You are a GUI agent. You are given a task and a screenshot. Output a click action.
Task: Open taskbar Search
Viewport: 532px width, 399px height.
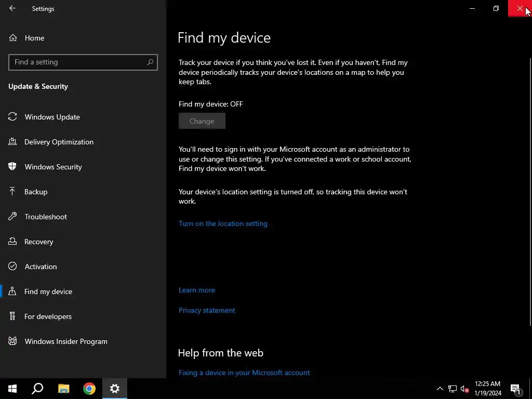pyautogui.click(x=37, y=389)
